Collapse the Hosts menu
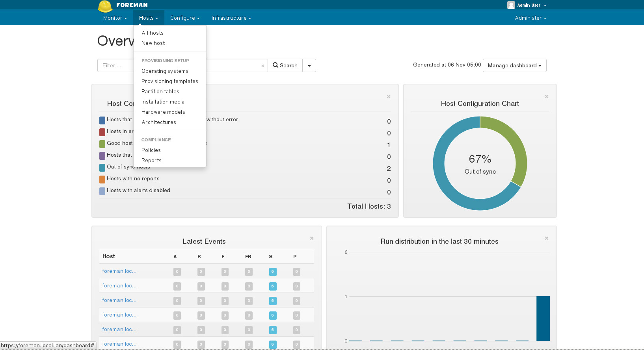Image resolution: width=644 pixels, height=350 pixels. coord(149,18)
